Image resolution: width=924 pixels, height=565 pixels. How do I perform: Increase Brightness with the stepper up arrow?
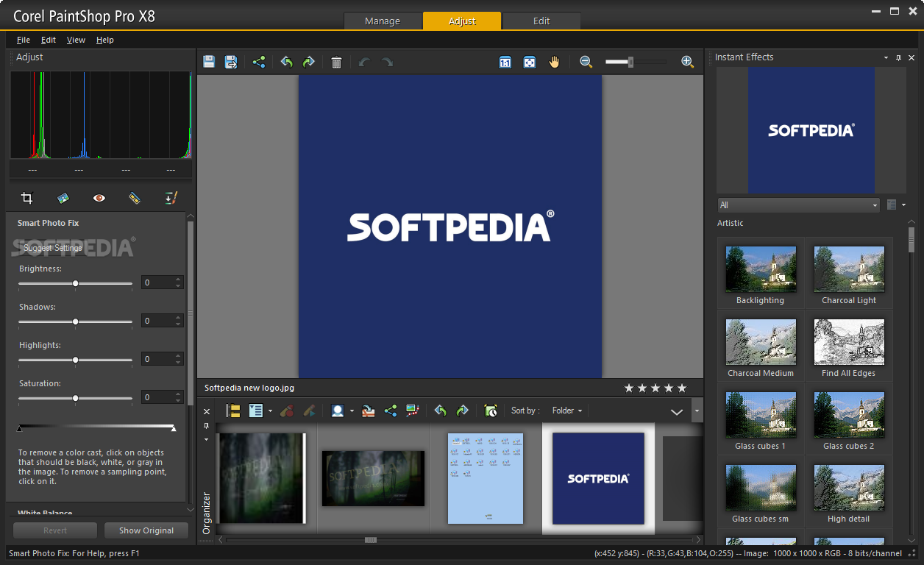178,279
